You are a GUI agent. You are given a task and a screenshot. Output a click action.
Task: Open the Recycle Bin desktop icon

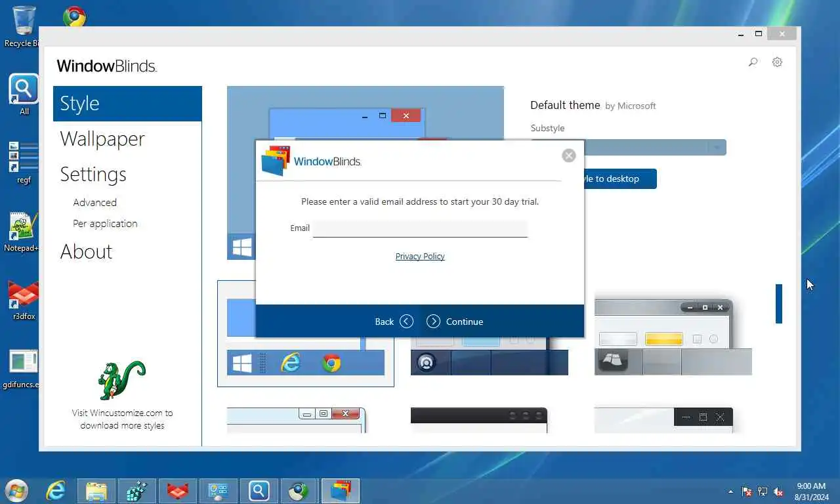point(24,27)
